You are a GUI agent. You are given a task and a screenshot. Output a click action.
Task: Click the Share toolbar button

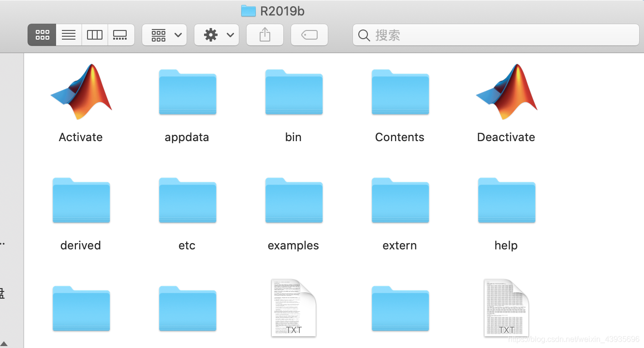[x=265, y=35]
